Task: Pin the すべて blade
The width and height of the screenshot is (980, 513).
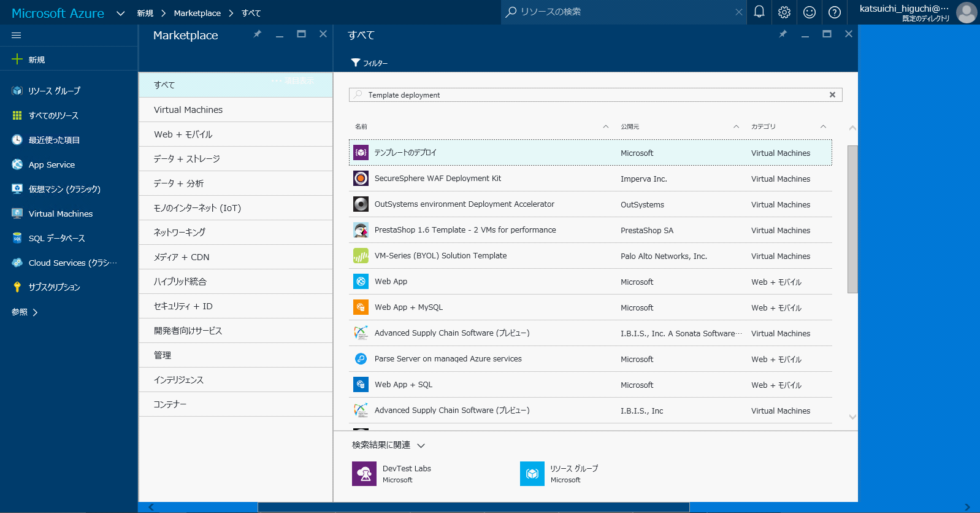Action: 783,34
